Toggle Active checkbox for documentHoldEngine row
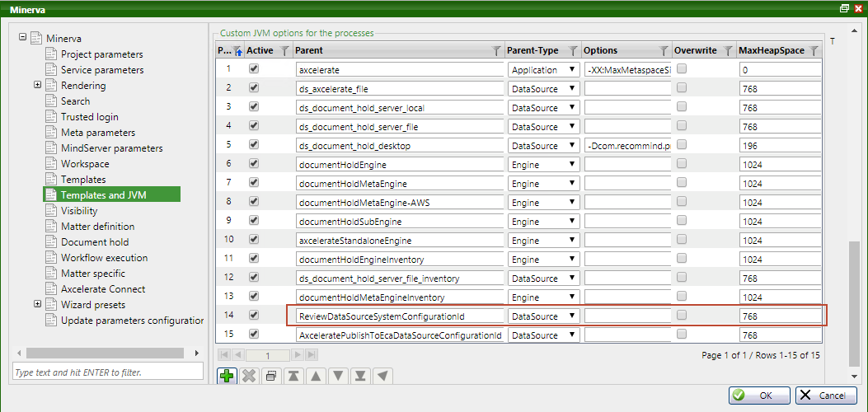This screenshot has height=412, width=868. click(x=254, y=164)
